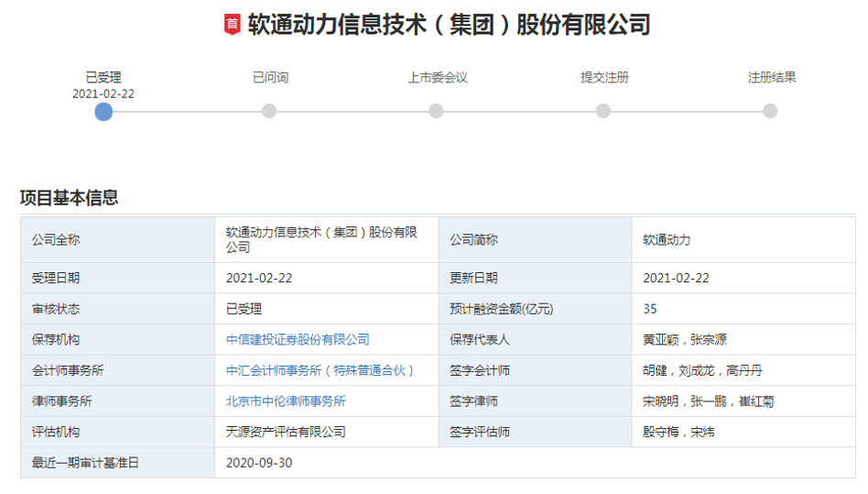Click the 2021-02-22 date under 已受理 stage
868x494 pixels.
[103, 94]
